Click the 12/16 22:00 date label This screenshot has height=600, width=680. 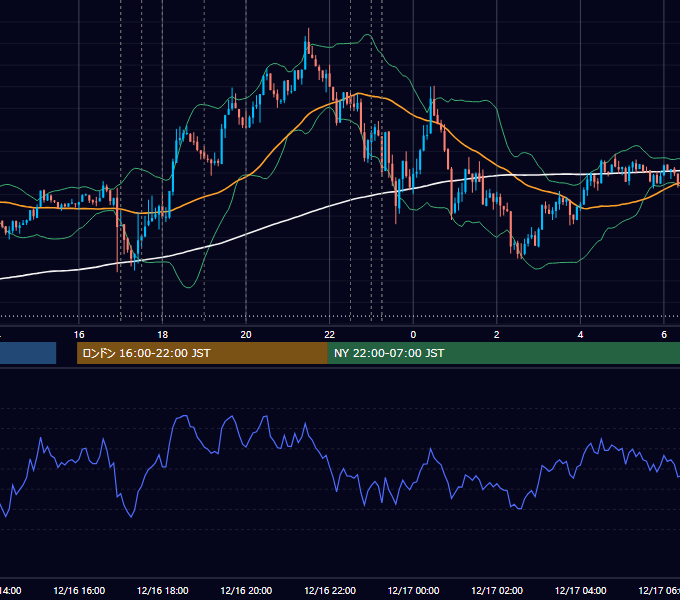[x=330, y=590]
